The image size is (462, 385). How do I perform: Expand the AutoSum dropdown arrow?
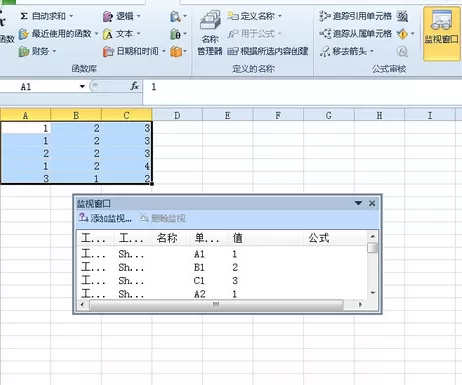71,16
